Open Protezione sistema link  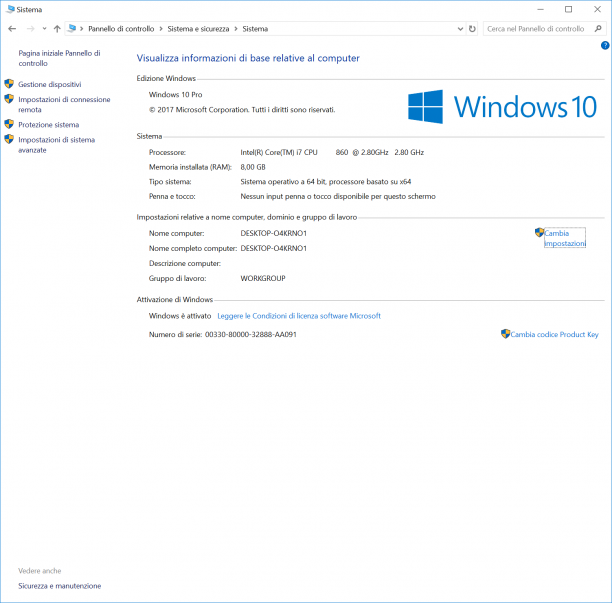49,125
